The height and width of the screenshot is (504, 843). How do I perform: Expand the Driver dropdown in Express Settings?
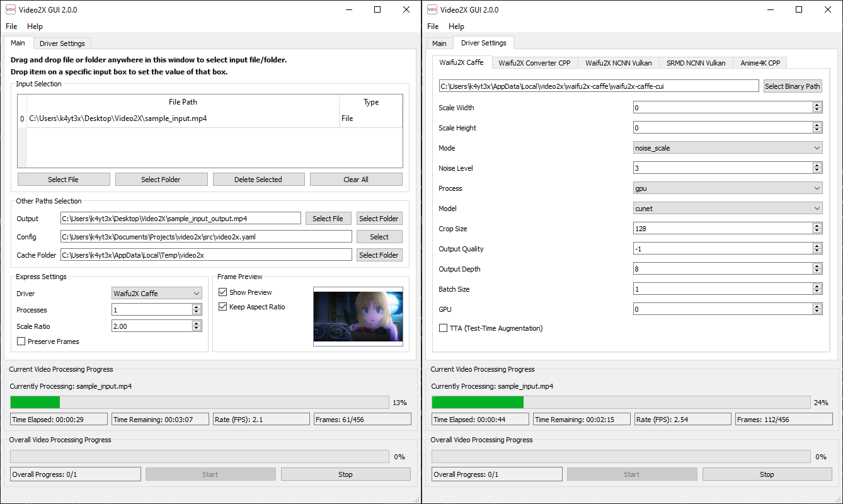157,294
